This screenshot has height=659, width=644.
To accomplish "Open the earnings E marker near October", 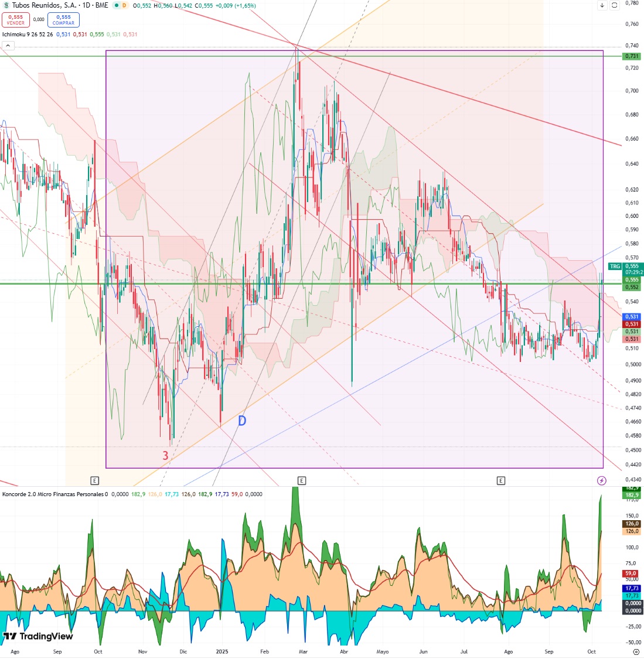I will point(94,480).
